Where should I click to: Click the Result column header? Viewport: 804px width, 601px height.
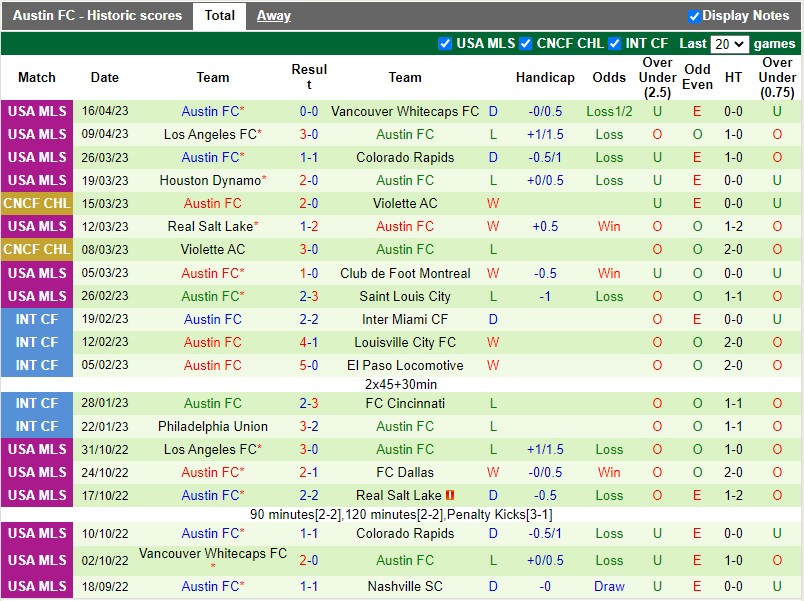pos(309,77)
